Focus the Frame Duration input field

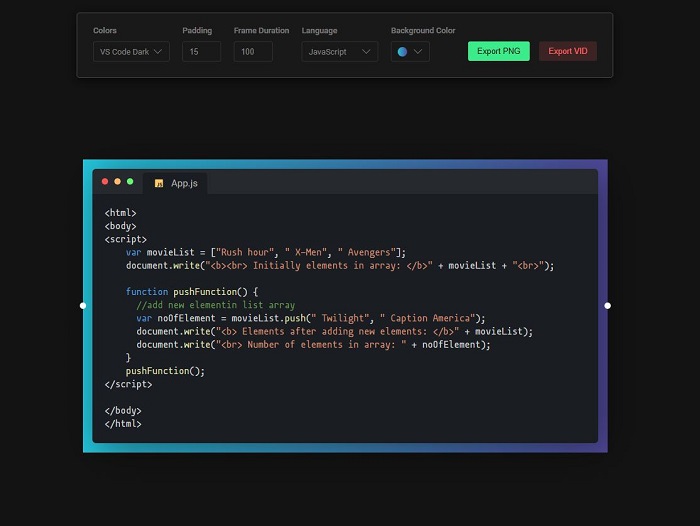click(x=253, y=51)
